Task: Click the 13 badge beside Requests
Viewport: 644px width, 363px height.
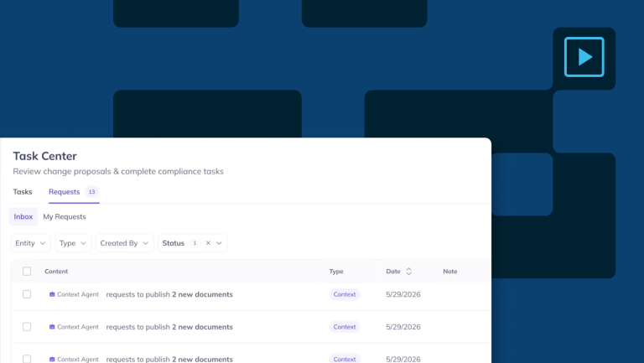Action: tap(91, 192)
